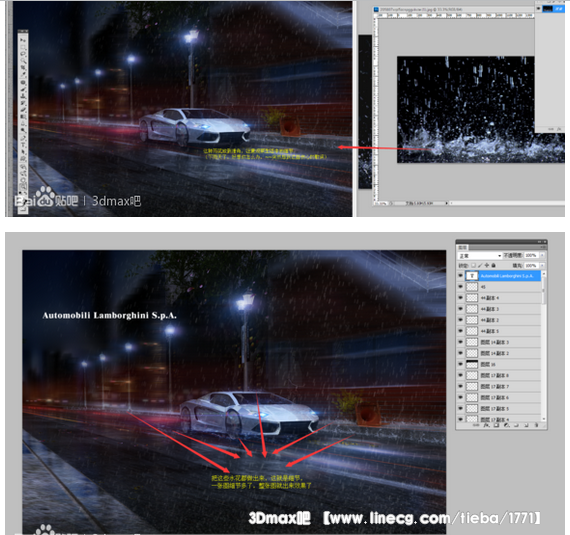This screenshot has height=535, width=570.
Task: Create a new group from the panel footer
Action: pyautogui.click(x=516, y=425)
